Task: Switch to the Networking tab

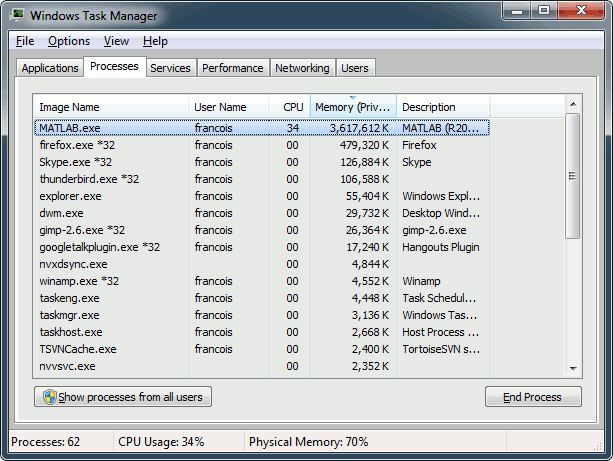Action: pyautogui.click(x=302, y=68)
